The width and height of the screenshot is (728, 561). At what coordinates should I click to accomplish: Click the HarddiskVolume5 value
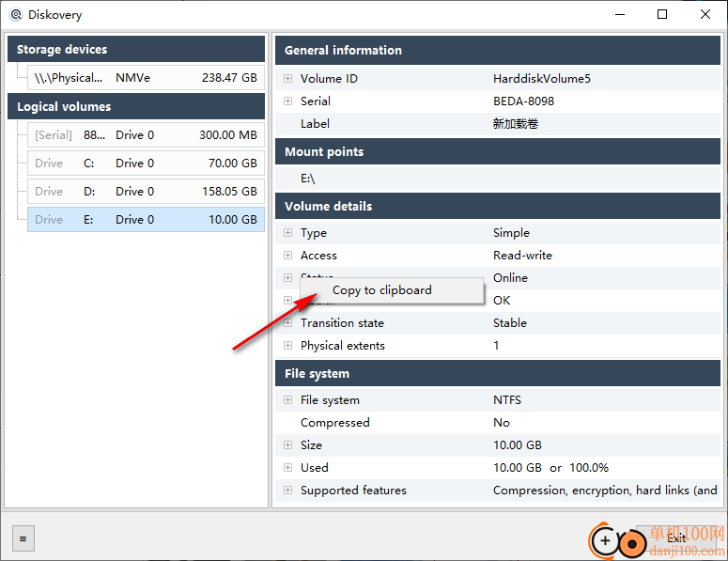pyautogui.click(x=542, y=79)
